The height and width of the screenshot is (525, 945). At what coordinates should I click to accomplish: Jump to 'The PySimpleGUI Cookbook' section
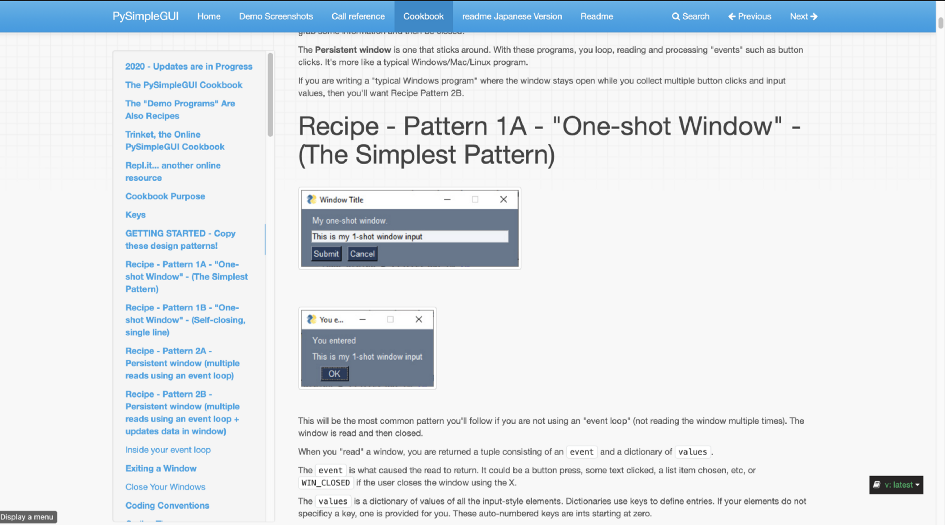[x=184, y=85]
